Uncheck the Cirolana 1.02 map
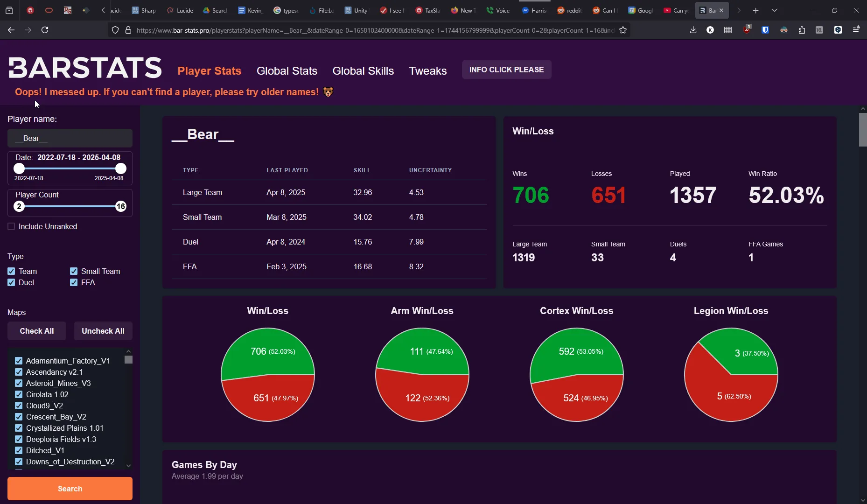Image resolution: width=867 pixels, height=504 pixels. point(19,394)
